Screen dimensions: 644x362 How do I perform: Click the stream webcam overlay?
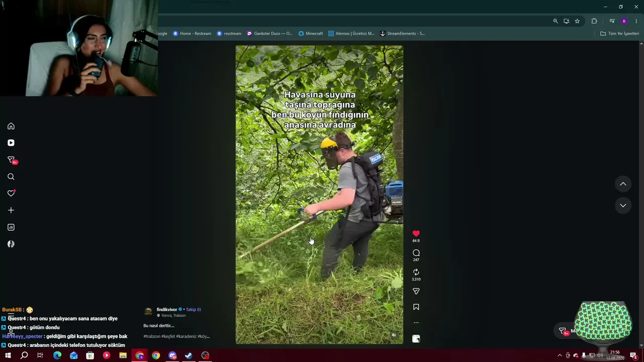(79, 48)
